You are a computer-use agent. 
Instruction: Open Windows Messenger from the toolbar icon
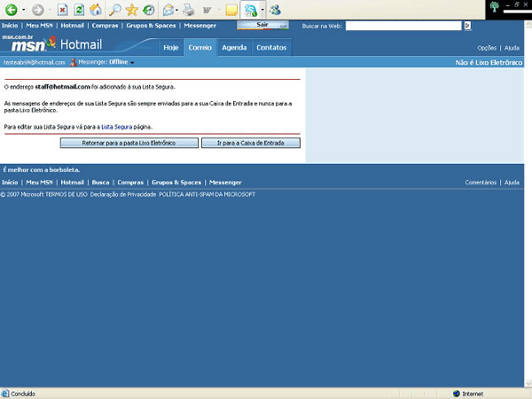(276, 10)
